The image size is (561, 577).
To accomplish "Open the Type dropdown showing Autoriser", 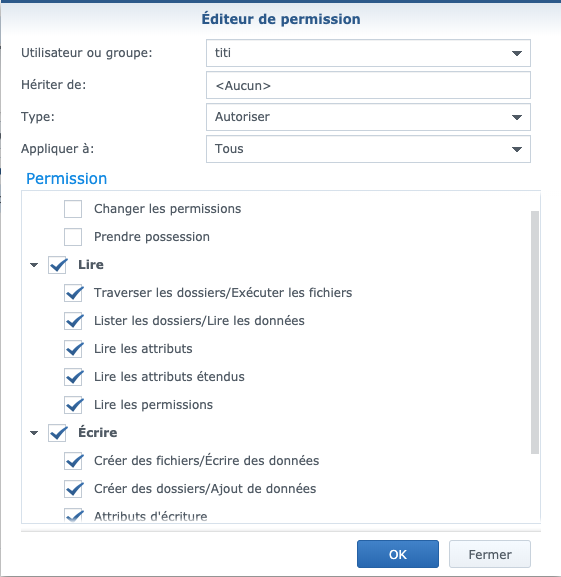I will click(368, 117).
